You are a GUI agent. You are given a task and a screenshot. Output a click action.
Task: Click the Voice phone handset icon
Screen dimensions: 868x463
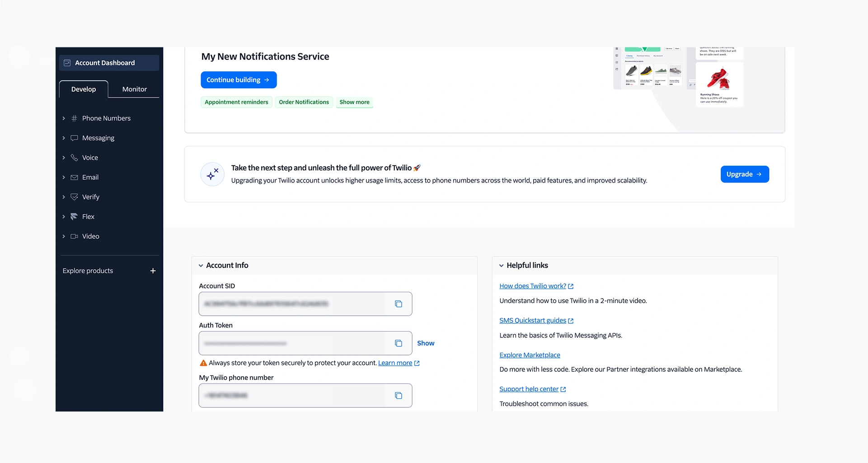(x=74, y=158)
